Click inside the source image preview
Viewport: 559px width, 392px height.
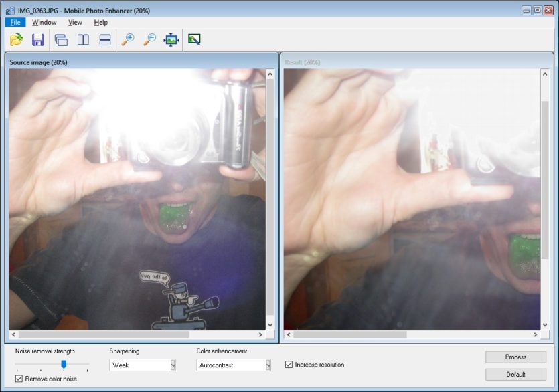(137, 199)
